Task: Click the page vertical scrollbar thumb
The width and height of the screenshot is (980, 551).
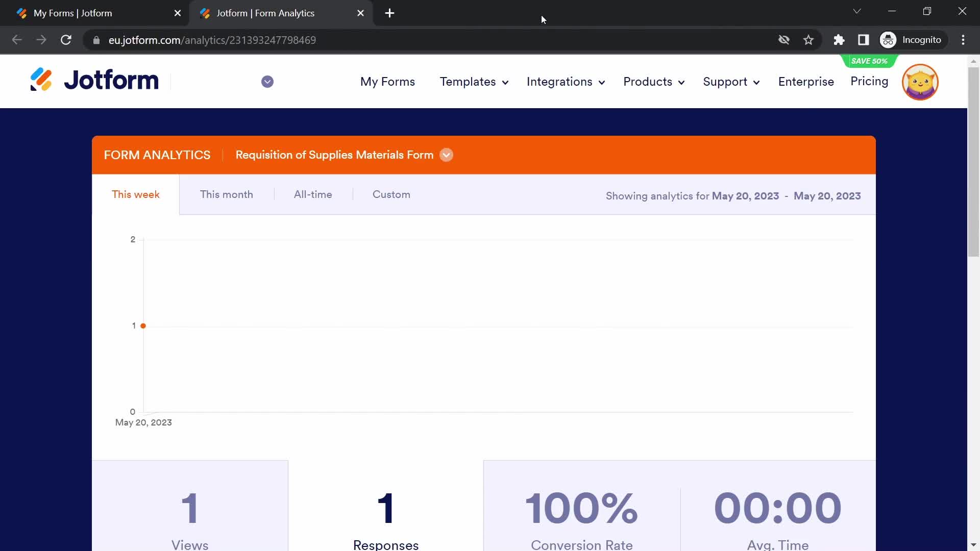Action: [x=973, y=161]
